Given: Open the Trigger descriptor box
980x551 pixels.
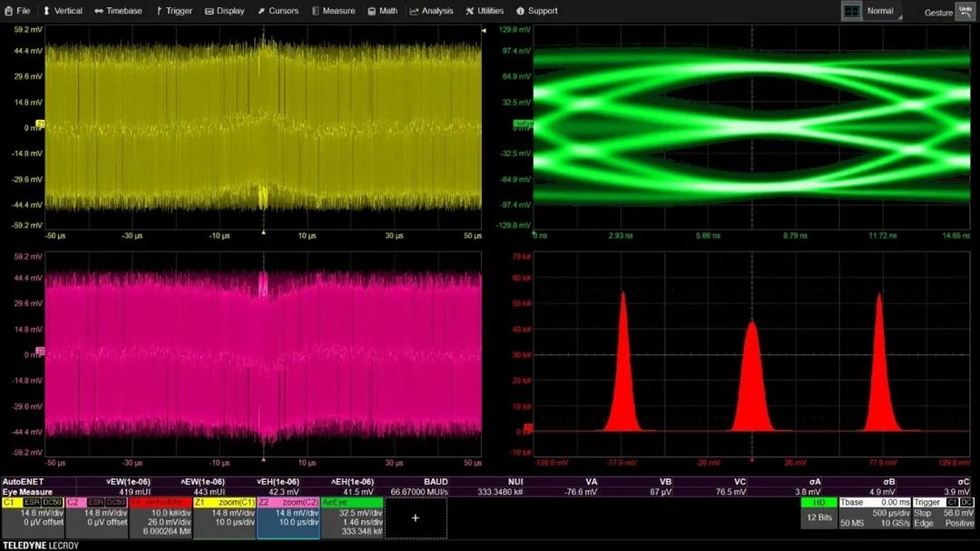Looking at the screenshot, I should point(944,513).
